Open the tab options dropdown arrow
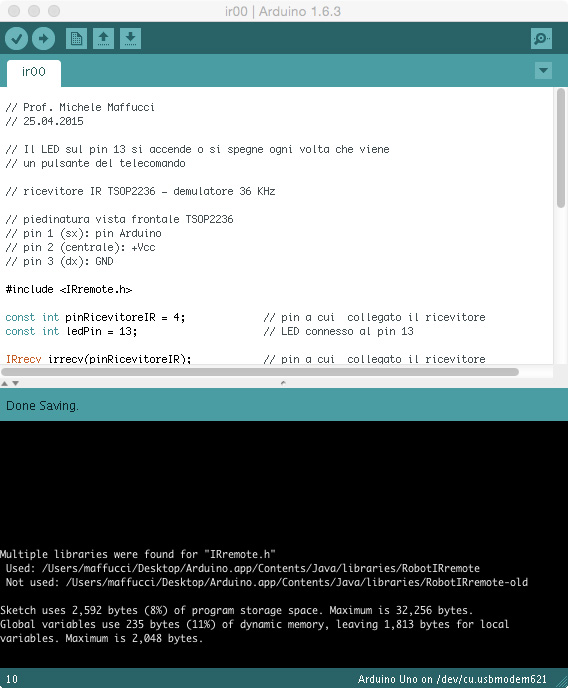Image resolution: width=568 pixels, height=688 pixels. 543,71
